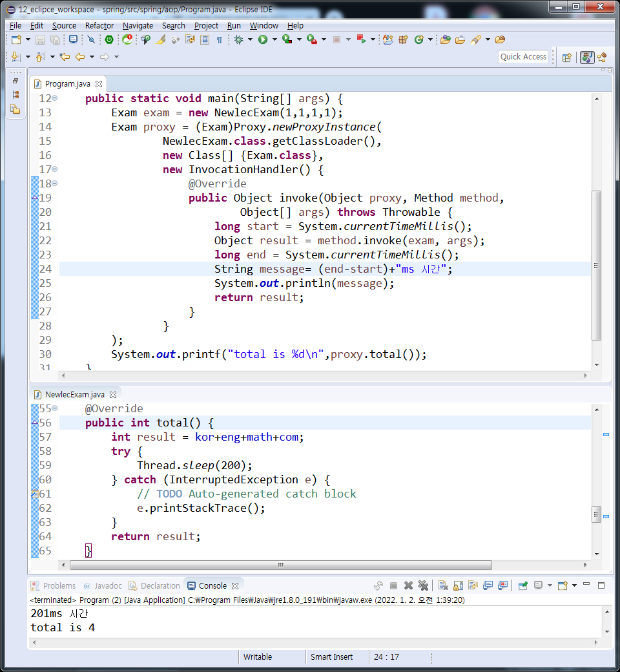620x672 pixels.
Task: Toggle show console when standard out changes
Action: (x=488, y=585)
